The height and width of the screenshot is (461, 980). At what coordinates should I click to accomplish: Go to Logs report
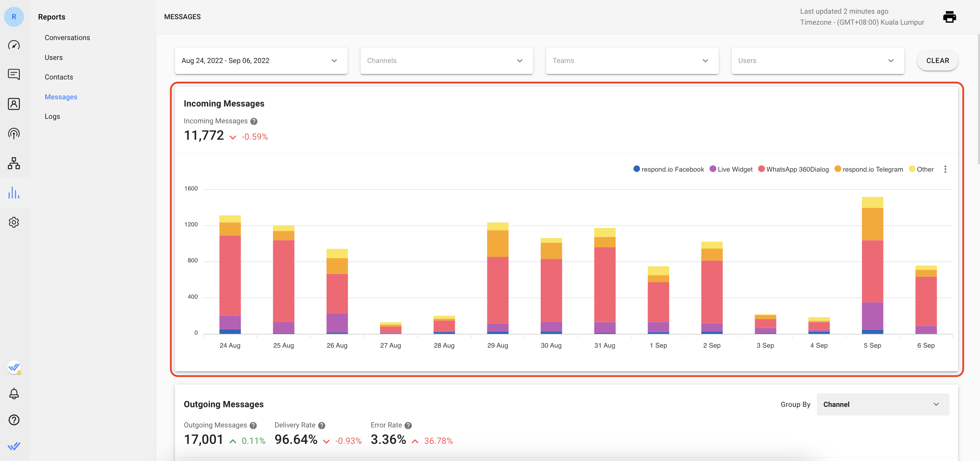tap(52, 116)
